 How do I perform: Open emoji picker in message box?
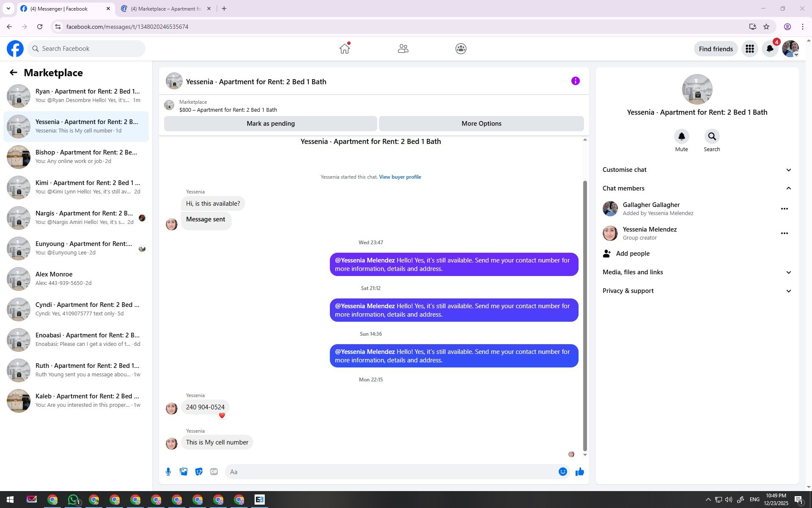pos(562,472)
